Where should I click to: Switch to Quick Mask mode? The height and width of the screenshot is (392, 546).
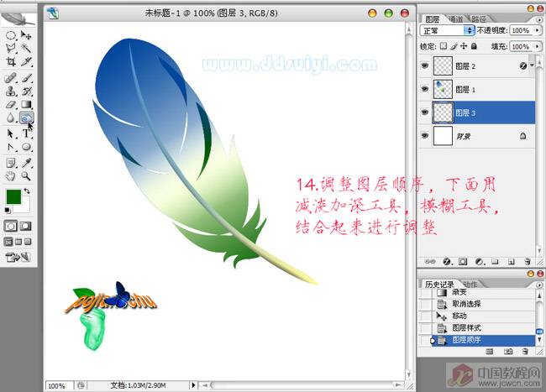(25, 227)
